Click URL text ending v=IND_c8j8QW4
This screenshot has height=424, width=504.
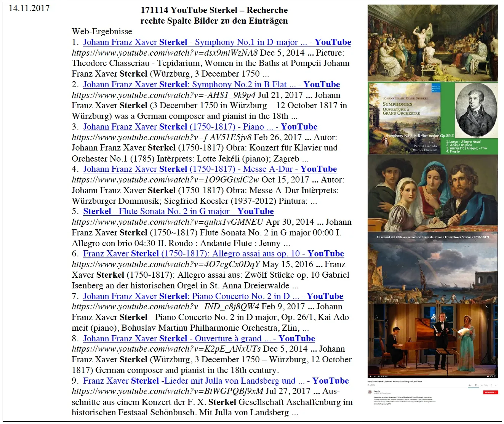pos(165,306)
